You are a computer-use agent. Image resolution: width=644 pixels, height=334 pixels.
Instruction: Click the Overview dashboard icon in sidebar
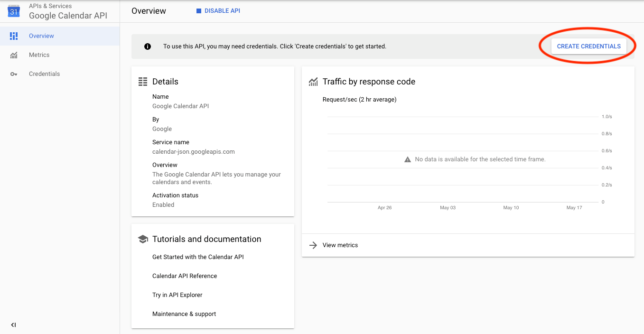14,36
